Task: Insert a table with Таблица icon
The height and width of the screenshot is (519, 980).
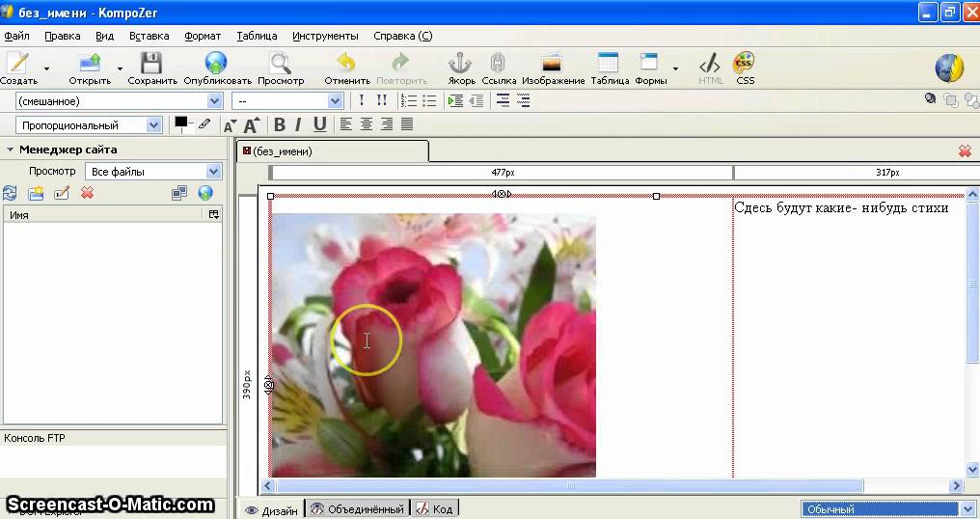Action: pyautogui.click(x=608, y=63)
